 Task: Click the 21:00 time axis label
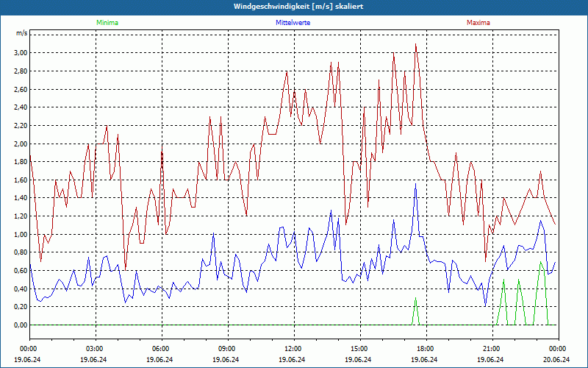pyautogui.click(x=490, y=349)
